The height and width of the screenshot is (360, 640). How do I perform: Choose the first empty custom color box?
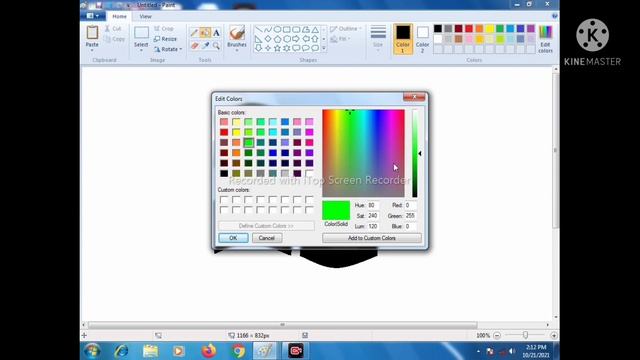224,200
